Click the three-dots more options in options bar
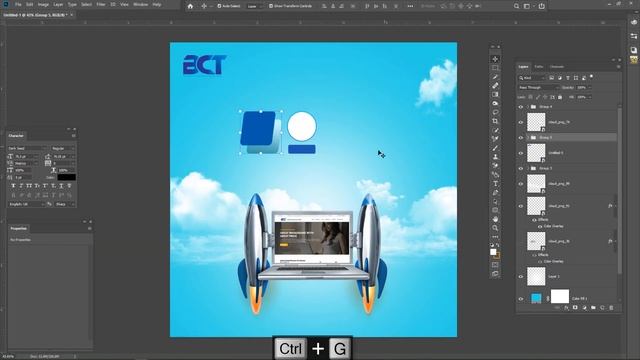Viewport: 640px width, 360px height. coord(410,6)
